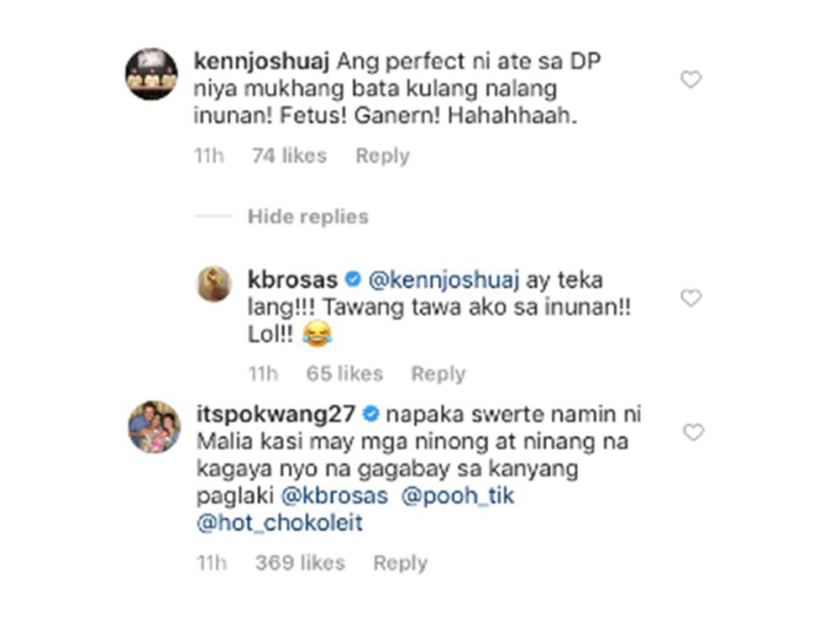The height and width of the screenshot is (630, 840).
Task: Open the @hot_chokoleit mention
Action: coord(279,522)
